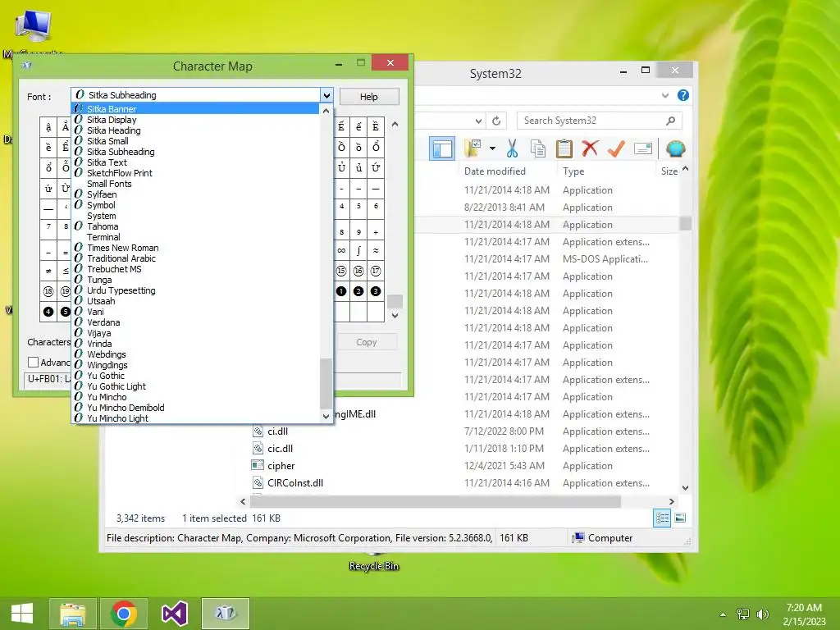Select the Symbol font entry
Viewport: 840px width, 630px height.
(195, 204)
